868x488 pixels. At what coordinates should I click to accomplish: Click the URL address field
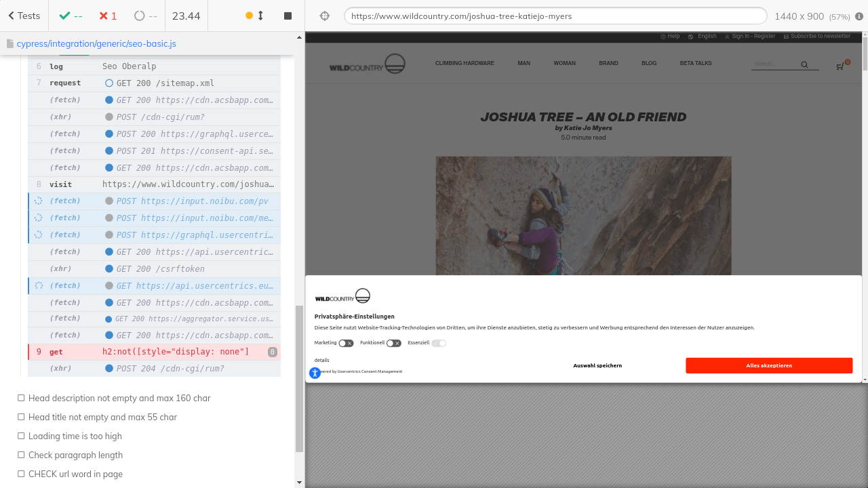click(x=555, y=16)
